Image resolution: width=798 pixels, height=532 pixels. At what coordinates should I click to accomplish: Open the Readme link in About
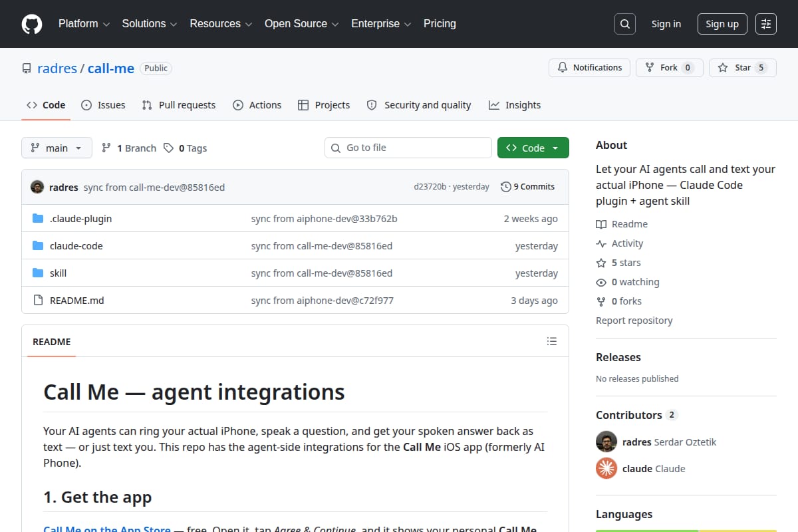click(x=622, y=224)
